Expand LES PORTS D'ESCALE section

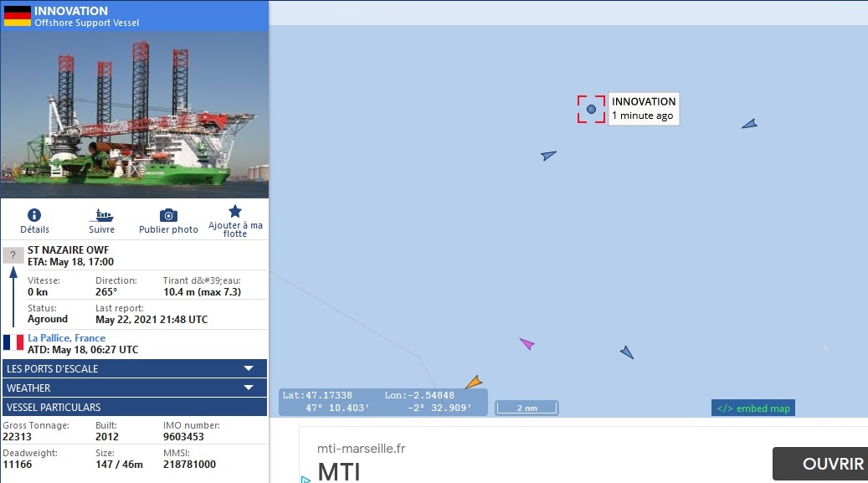135,368
